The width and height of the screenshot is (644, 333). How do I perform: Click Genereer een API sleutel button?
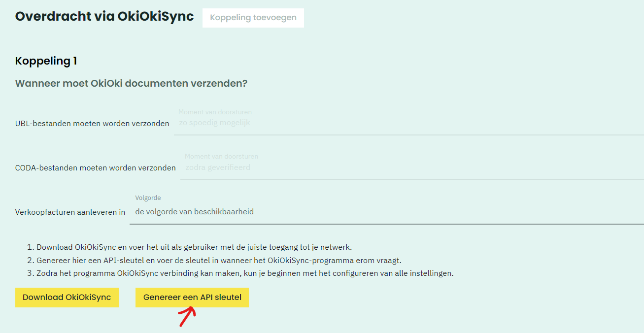[x=192, y=298]
